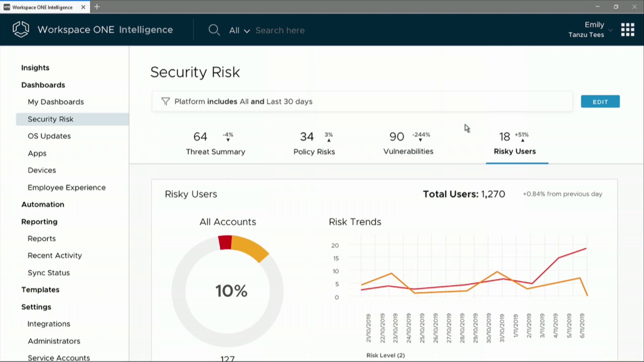Go to the Automation section
The height and width of the screenshot is (362, 644).
43,205
